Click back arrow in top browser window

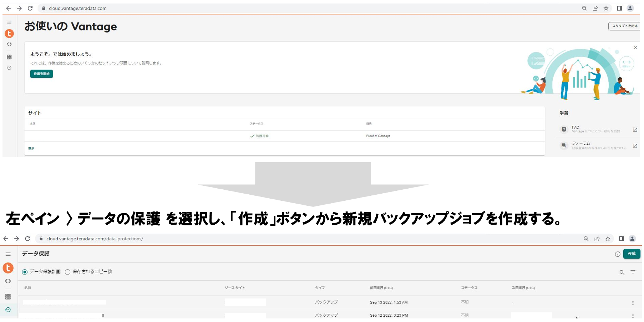(9, 8)
